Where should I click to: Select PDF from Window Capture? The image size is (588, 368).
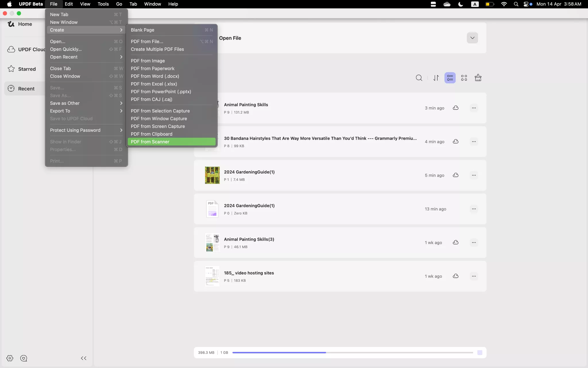(171, 118)
